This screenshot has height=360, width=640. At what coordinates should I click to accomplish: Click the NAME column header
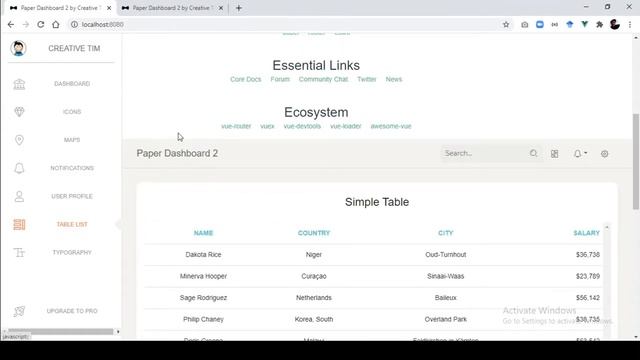pos(203,233)
